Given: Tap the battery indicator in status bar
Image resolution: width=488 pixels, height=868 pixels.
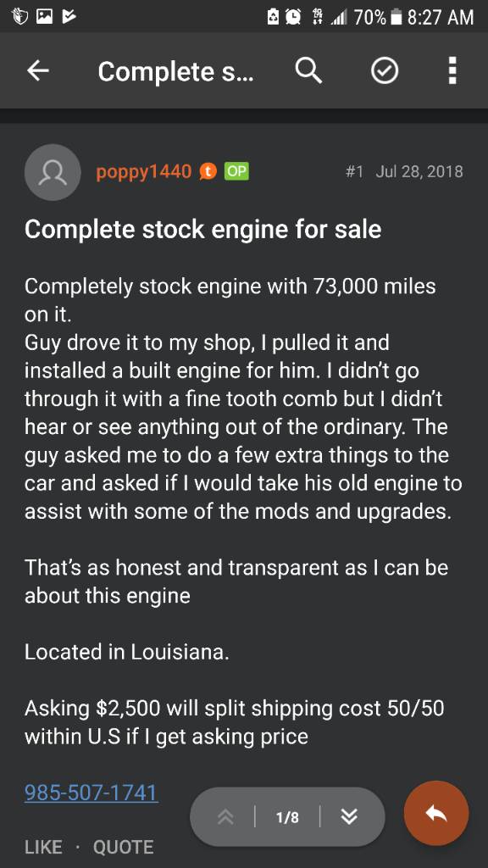Looking at the screenshot, I should tap(395, 17).
